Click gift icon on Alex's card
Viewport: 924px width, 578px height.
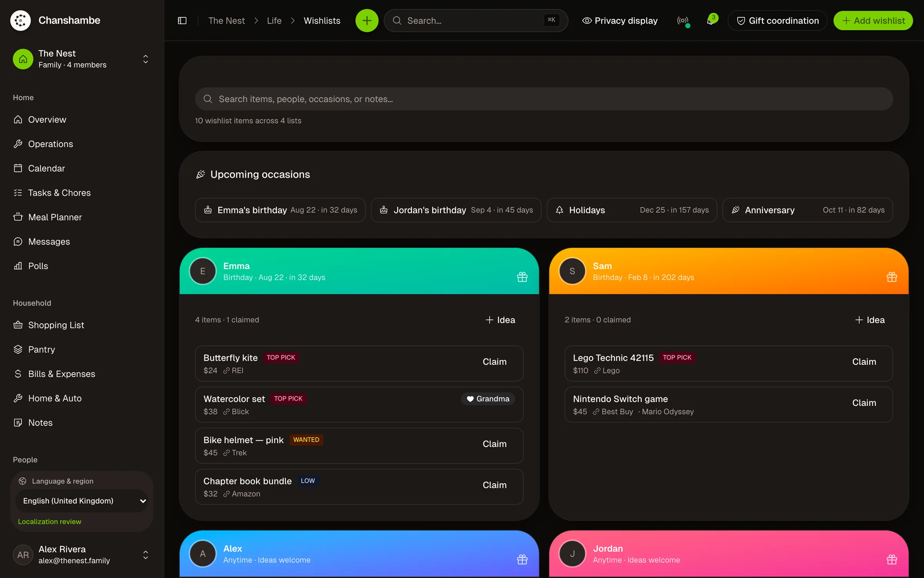522,560
